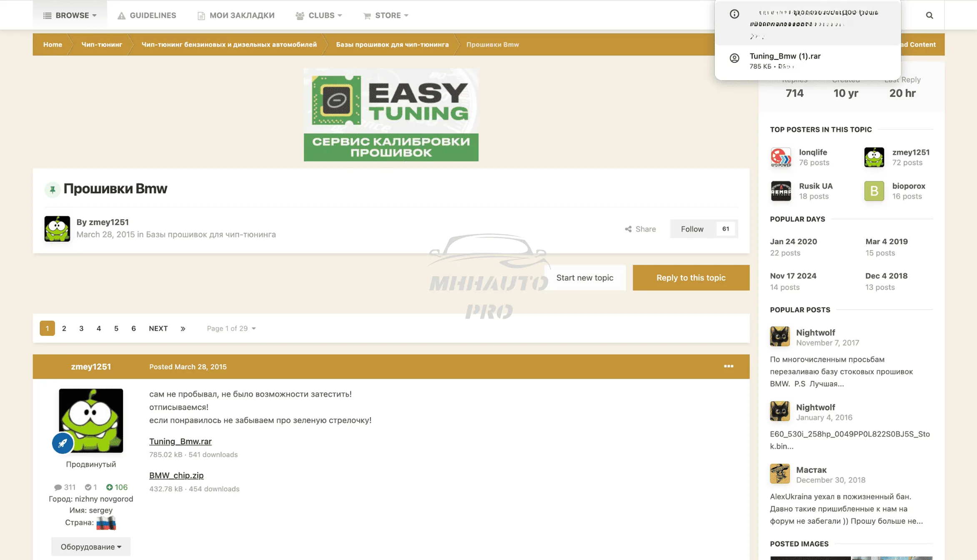Open post options three-dot menu
This screenshot has height=560, width=977.
pyautogui.click(x=728, y=366)
